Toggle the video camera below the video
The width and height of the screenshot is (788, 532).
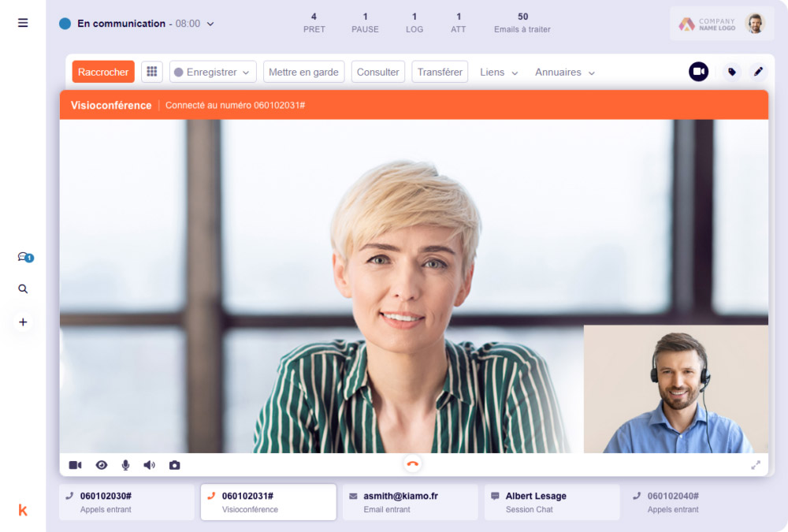[75, 465]
